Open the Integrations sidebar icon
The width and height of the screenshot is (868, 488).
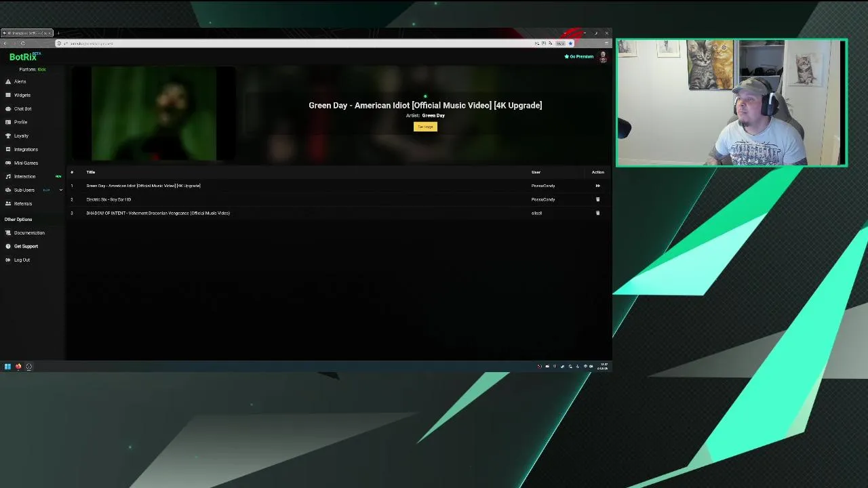click(8, 149)
